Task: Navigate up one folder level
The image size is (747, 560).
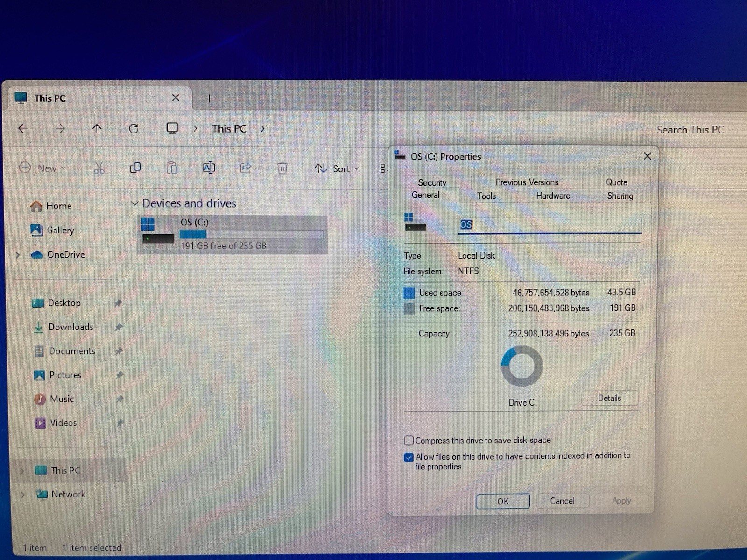Action: [x=97, y=129]
